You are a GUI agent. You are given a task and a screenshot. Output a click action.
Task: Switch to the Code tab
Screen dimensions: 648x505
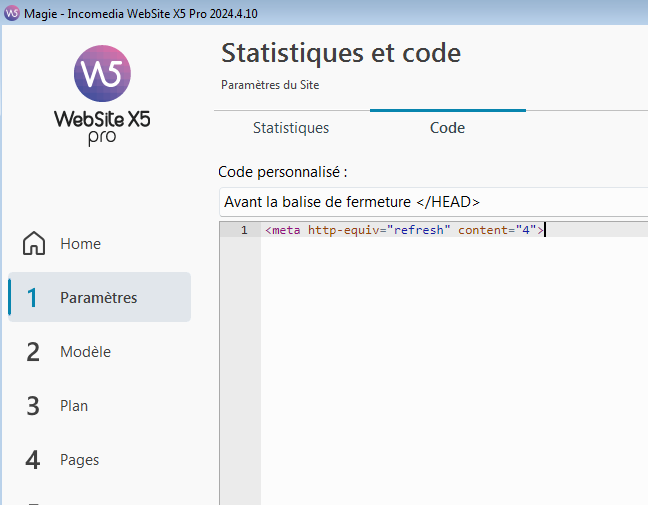tap(447, 128)
